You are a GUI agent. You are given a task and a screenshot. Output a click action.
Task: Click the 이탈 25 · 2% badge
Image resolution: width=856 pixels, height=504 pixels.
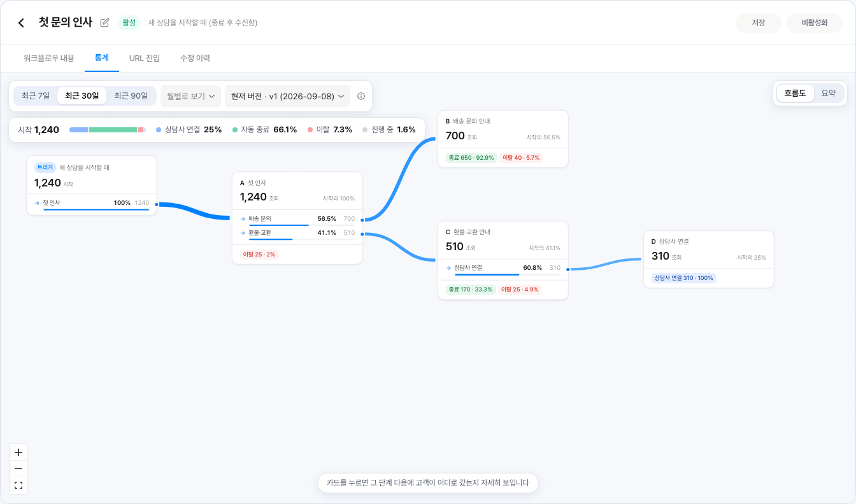pyautogui.click(x=259, y=255)
